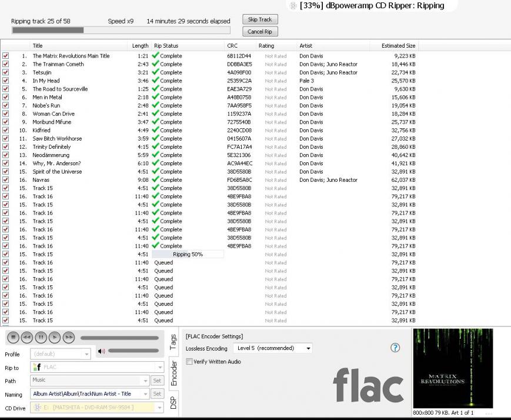The width and height of the screenshot is (511, 420).
Task: Click the next track fast-forward button
Action: 69,337
